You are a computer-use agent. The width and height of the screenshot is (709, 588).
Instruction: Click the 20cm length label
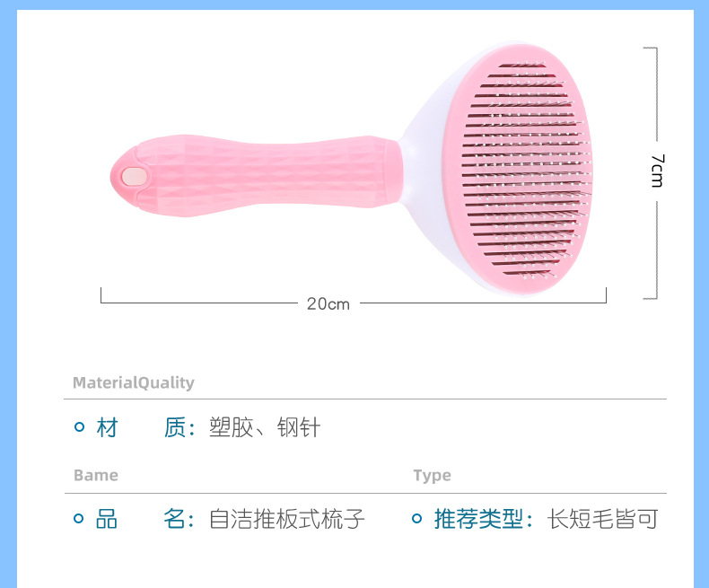click(x=328, y=304)
